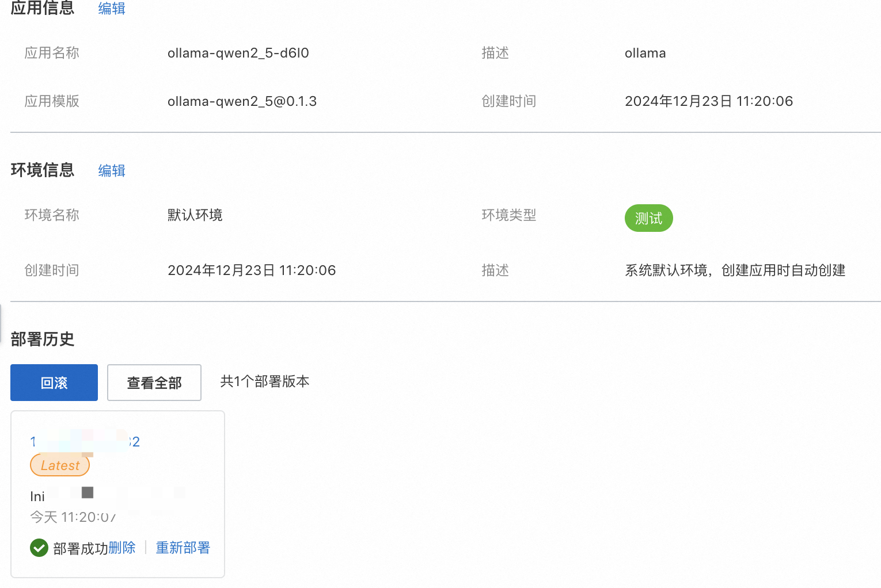This screenshot has width=881, height=588.
Task: Click environment description 系统默认环境，创建应用时自动创建
Action: [x=735, y=270]
